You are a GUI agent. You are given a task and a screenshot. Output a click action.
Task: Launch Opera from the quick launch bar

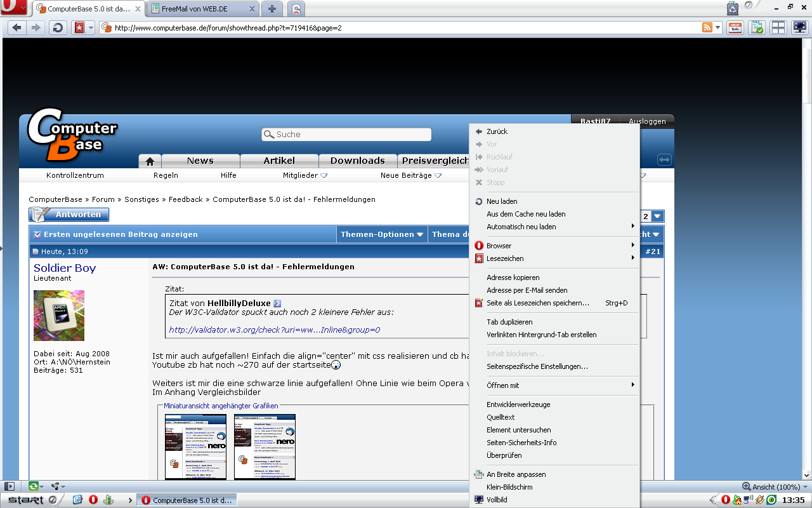(93, 500)
